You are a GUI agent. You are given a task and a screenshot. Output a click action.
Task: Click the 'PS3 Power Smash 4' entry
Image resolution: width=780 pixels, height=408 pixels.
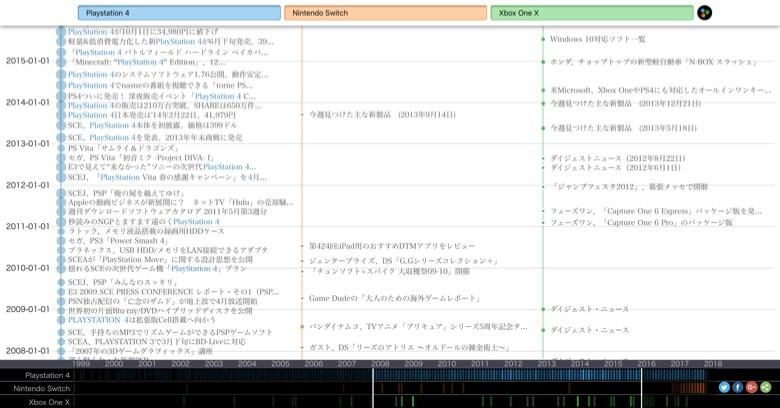(x=119, y=240)
